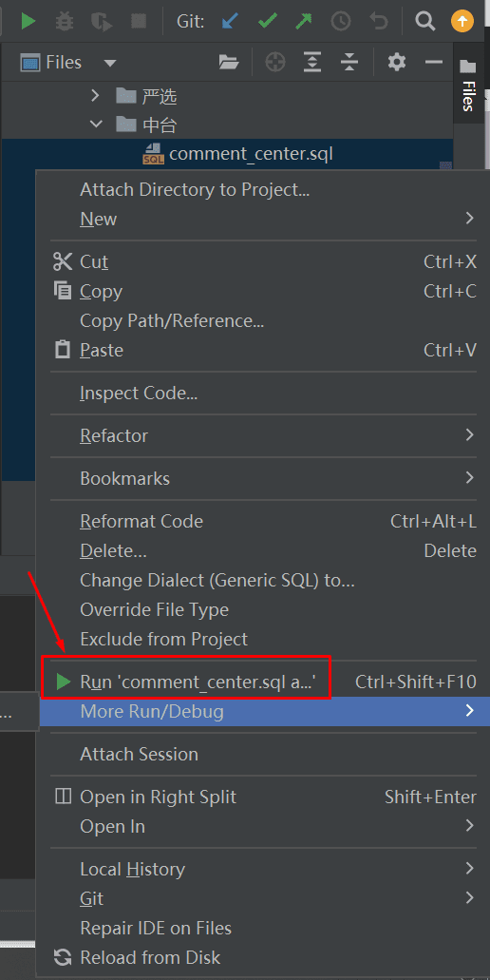
Task: Click the green Run icon in toolbar
Action: (28, 21)
